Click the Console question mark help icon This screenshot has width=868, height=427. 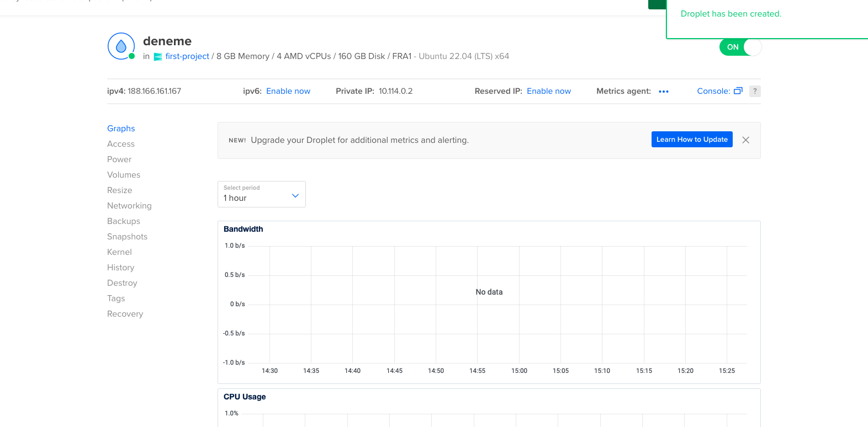(755, 92)
